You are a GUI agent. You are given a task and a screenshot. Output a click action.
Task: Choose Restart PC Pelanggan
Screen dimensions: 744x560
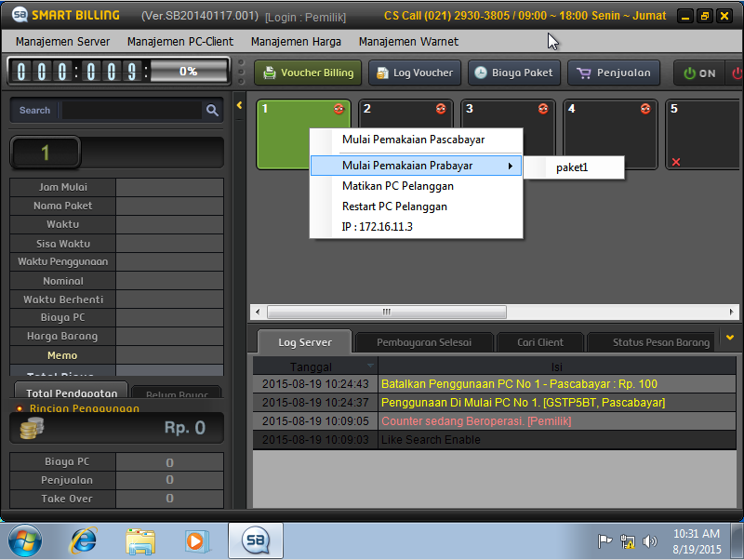click(x=416, y=207)
